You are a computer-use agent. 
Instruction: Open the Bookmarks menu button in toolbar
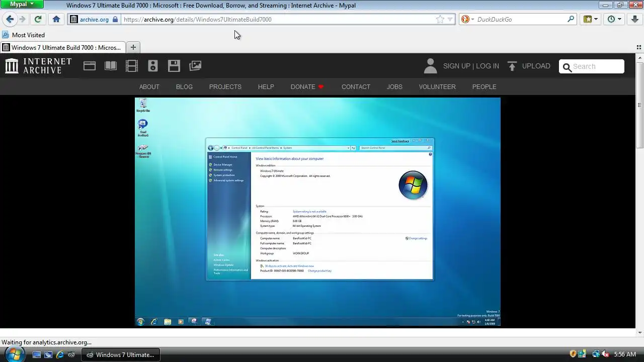pyautogui.click(x=590, y=19)
